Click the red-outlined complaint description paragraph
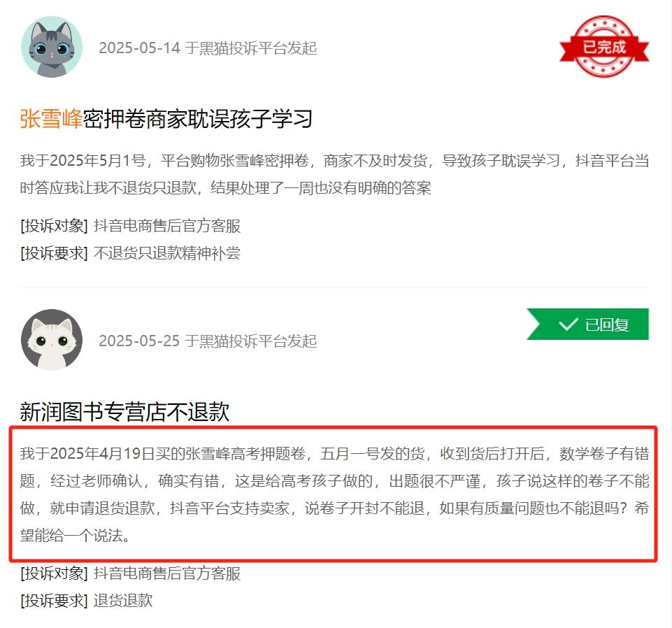 [334, 494]
